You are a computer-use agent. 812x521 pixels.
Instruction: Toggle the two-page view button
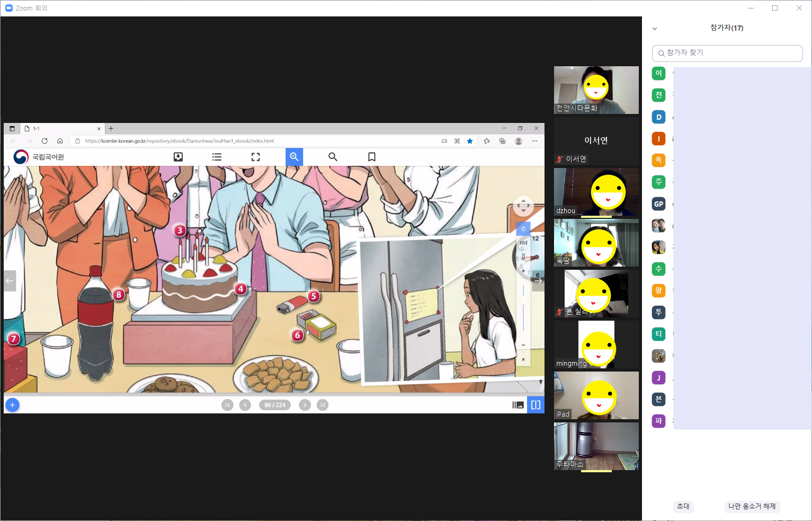tap(536, 405)
